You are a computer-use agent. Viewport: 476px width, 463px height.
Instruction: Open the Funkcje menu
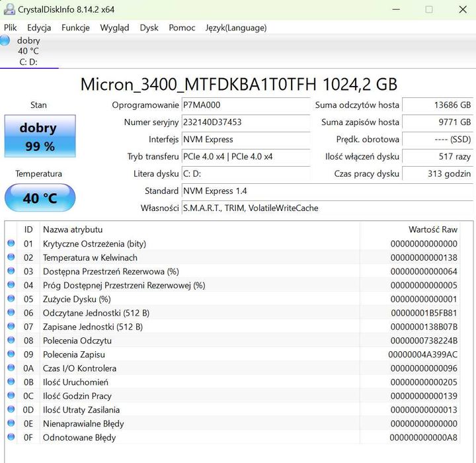[x=75, y=28]
